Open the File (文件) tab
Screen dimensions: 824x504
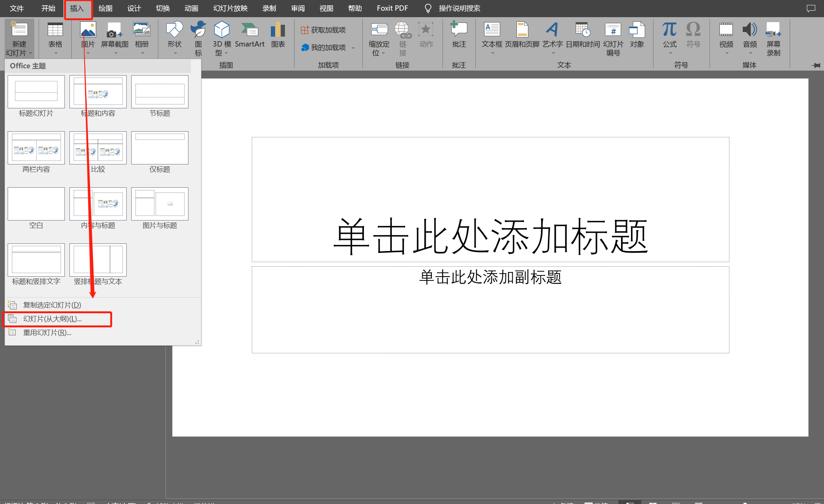click(x=17, y=8)
